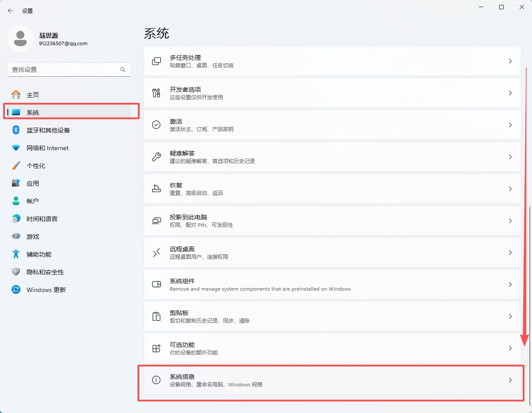Click the 剪贴板 clipboard icon
Viewport: 532px width, 413px height.
[156, 316]
